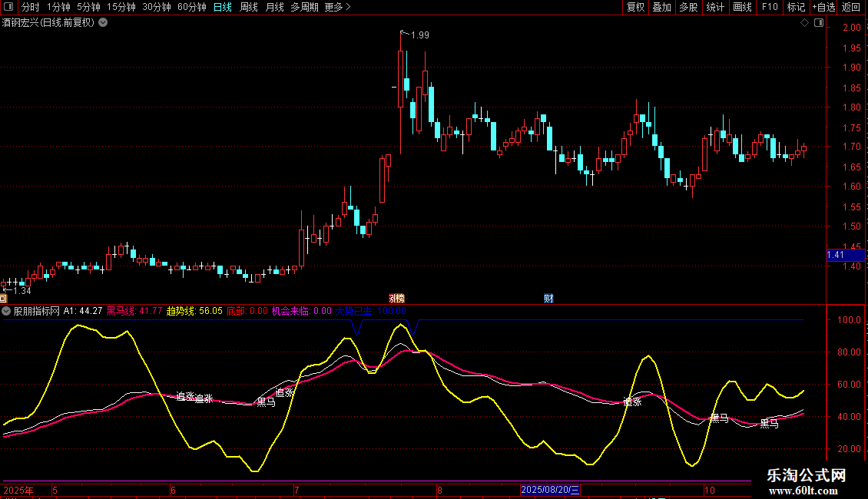Click the 财 financial event marker

[548, 298]
